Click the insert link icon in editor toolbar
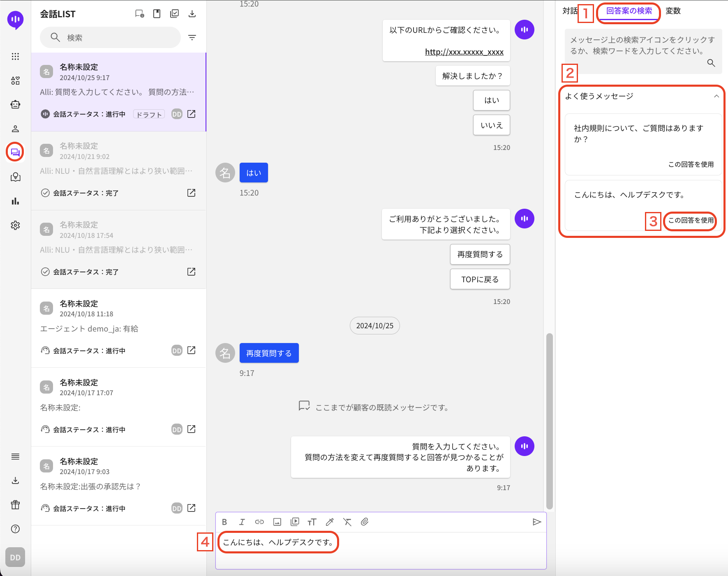Viewport: 728px width, 576px height. click(x=259, y=522)
